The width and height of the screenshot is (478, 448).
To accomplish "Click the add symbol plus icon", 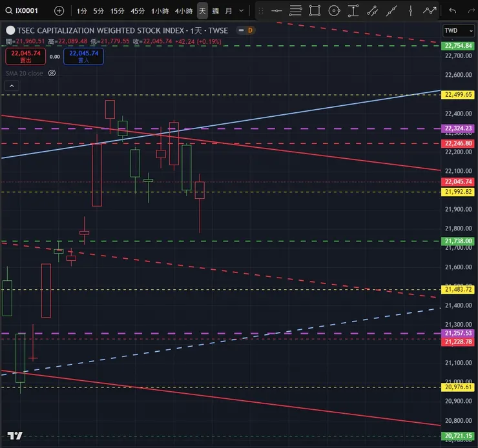I will [x=59, y=11].
